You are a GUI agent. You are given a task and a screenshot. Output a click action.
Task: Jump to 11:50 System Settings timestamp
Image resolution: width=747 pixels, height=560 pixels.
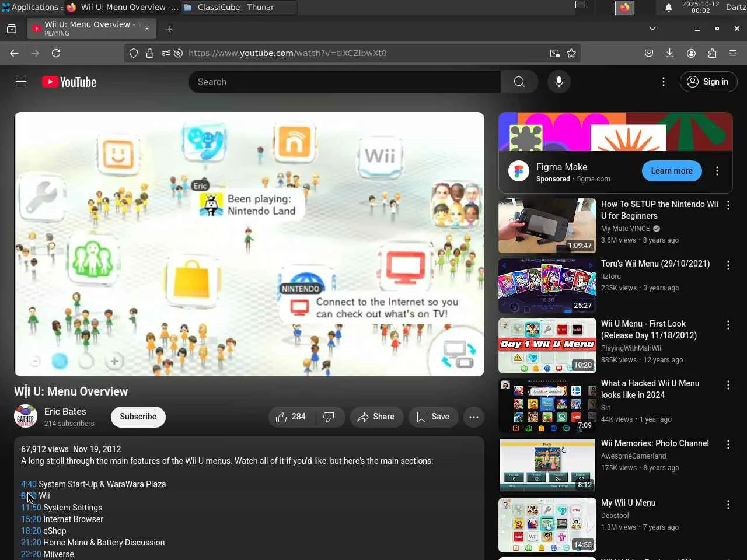pos(31,508)
